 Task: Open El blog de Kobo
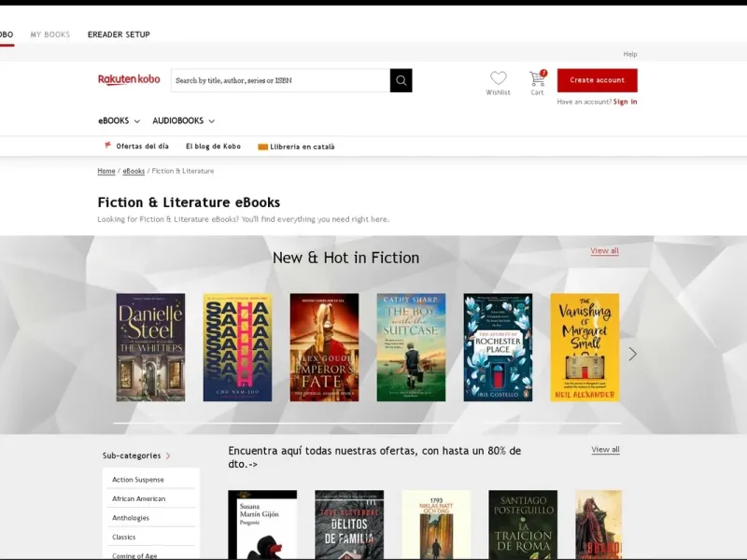pyautogui.click(x=213, y=147)
